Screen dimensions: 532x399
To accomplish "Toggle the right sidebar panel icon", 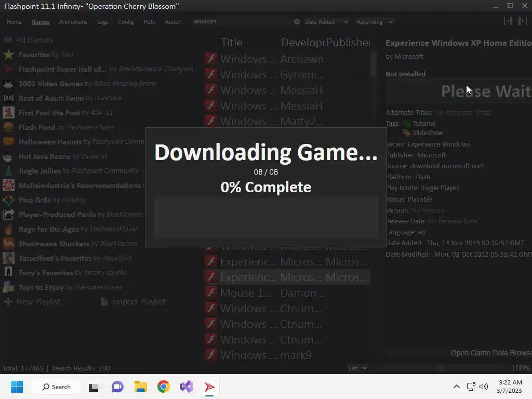I will (522, 21).
